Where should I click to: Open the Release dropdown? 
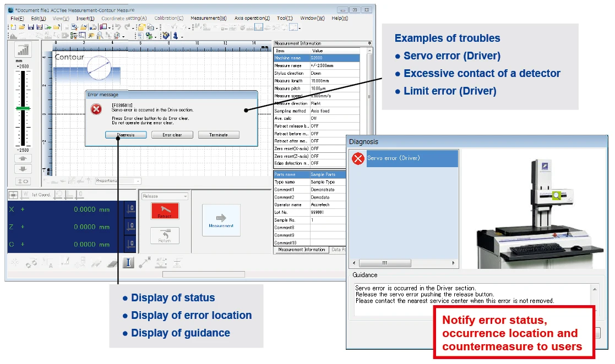click(x=165, y=196)
